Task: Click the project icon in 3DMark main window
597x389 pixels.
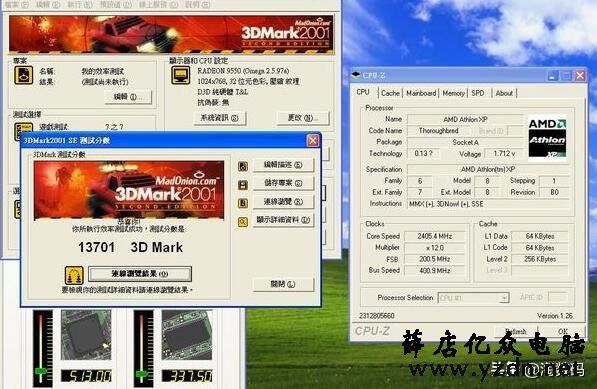Action: pyautogui.click(x=24, y=75)
